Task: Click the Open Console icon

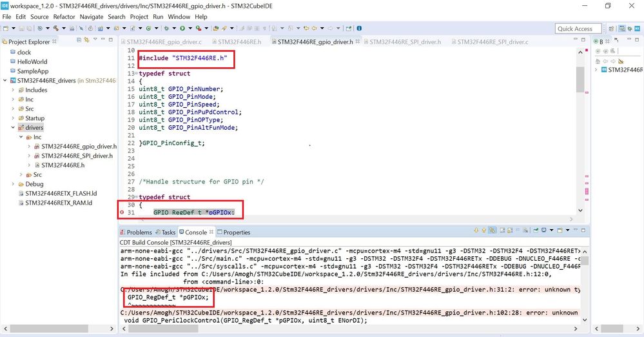Action: point(560,230)
